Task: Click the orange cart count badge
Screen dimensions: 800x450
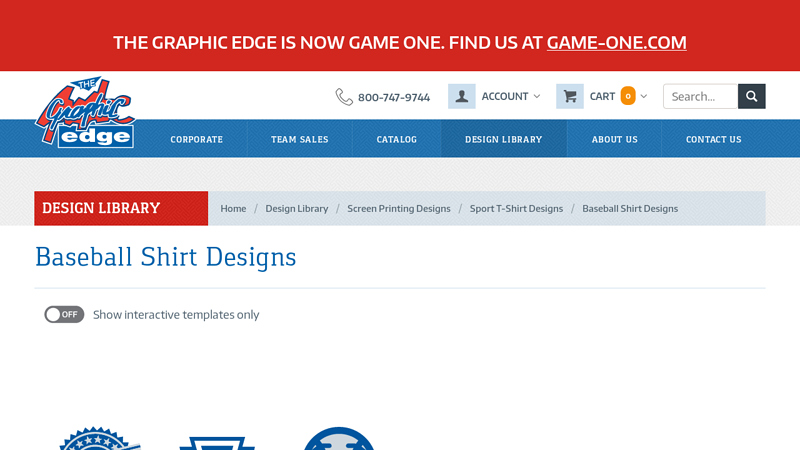Action: [628, 96]
